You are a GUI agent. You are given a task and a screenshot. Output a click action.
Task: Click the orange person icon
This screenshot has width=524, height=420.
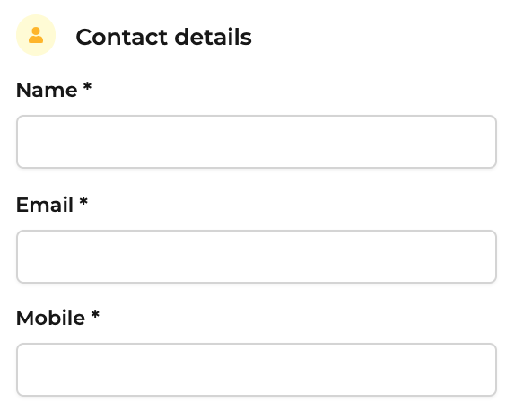tap(36, 35)
